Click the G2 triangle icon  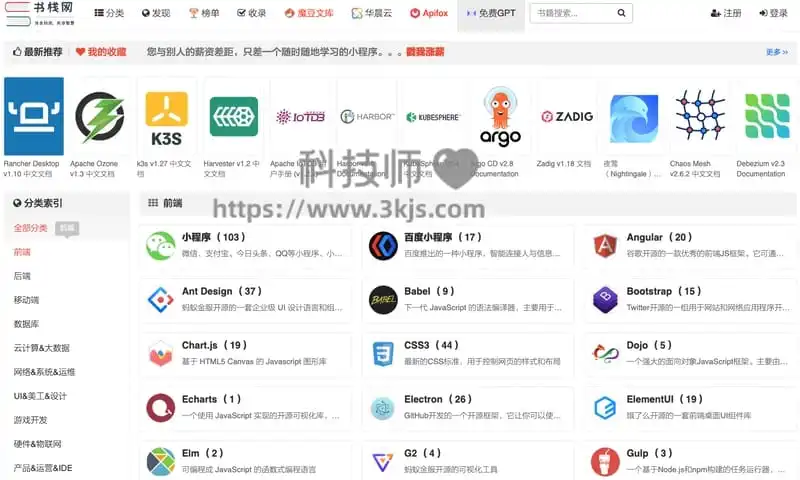coord(383,462)
